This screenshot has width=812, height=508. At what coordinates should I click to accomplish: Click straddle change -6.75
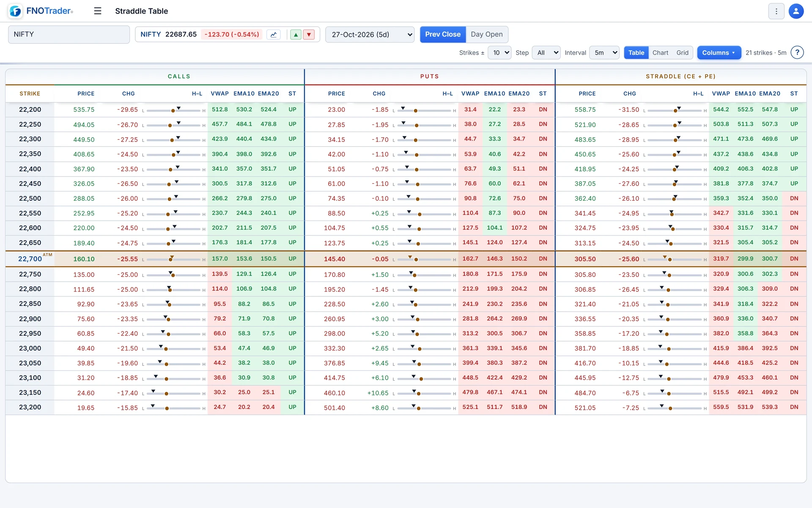point(631,393)
